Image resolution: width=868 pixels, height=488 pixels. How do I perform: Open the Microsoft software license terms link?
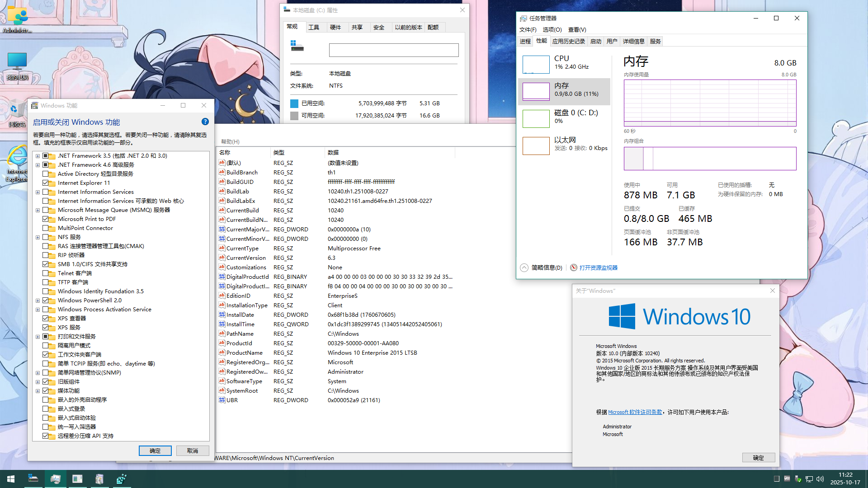tap(635, 412)
